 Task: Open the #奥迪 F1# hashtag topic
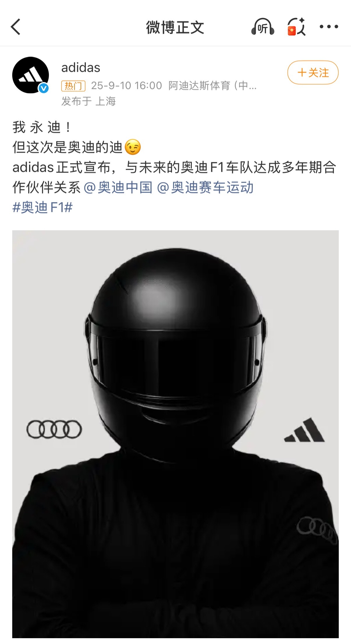[x=42, y=208]
